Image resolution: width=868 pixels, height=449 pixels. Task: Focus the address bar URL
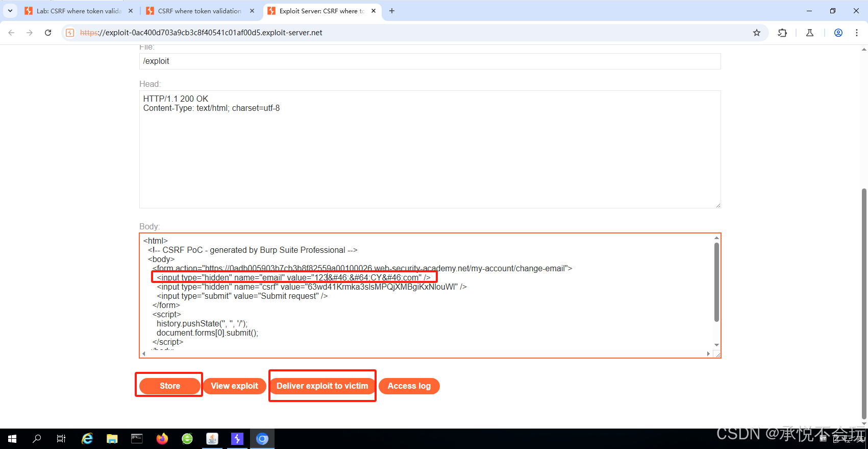point(202,33)
